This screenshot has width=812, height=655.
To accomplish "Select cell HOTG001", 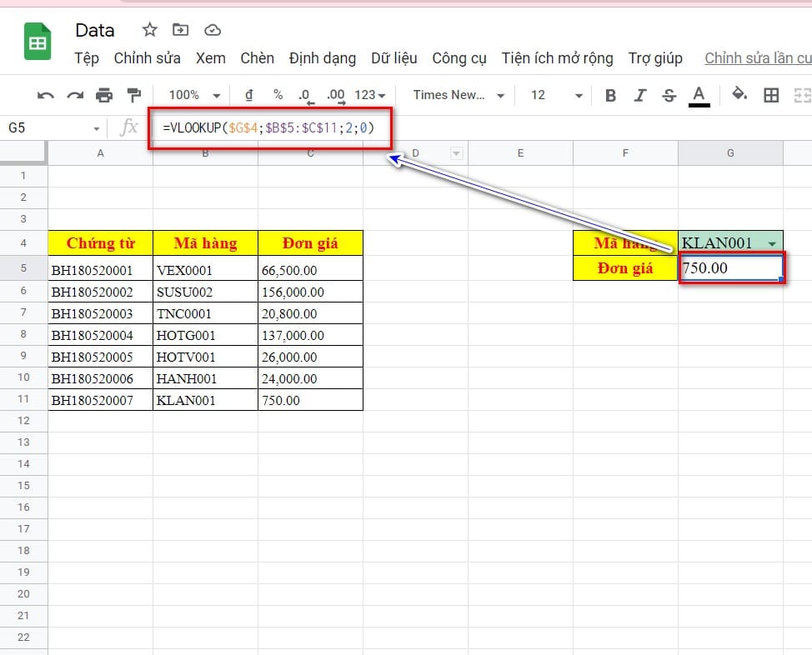I will click(x=205, y=335).
